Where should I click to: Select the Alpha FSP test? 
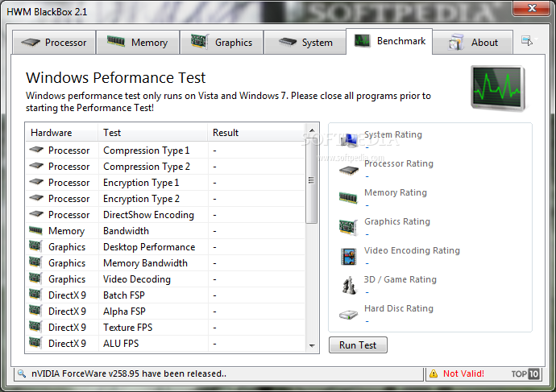[x=165, y=312]
